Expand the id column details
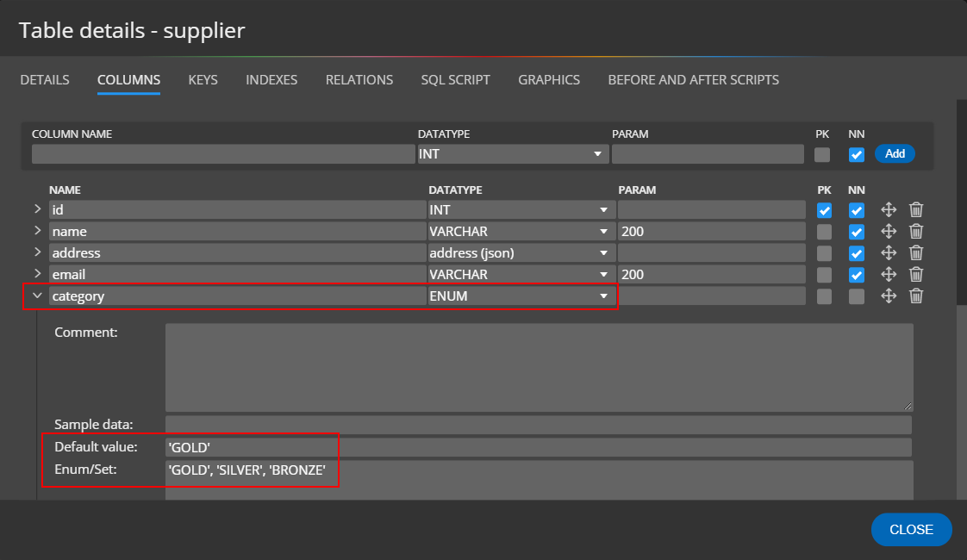Viewport: 967px width, 560px height. (36, 209)
